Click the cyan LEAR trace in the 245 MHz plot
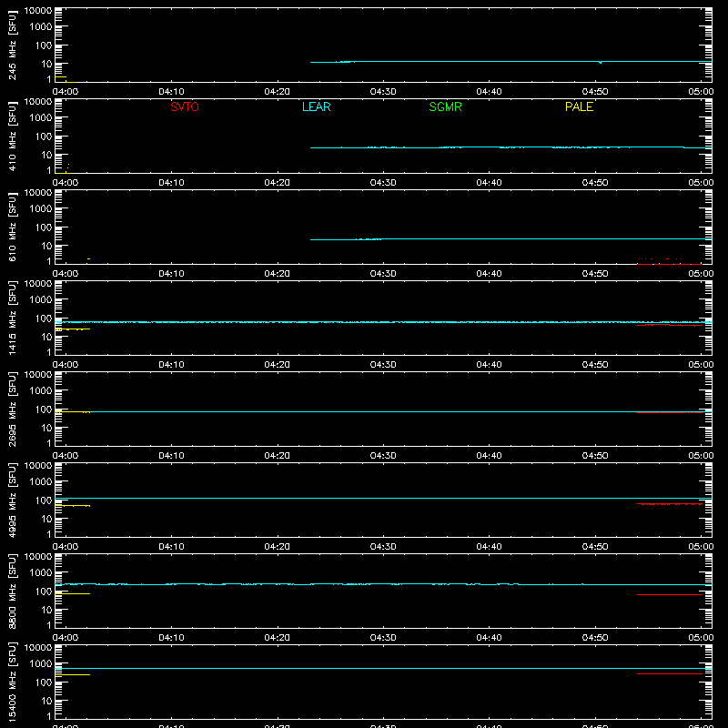The image size is (728, 728). click(511, 61)
